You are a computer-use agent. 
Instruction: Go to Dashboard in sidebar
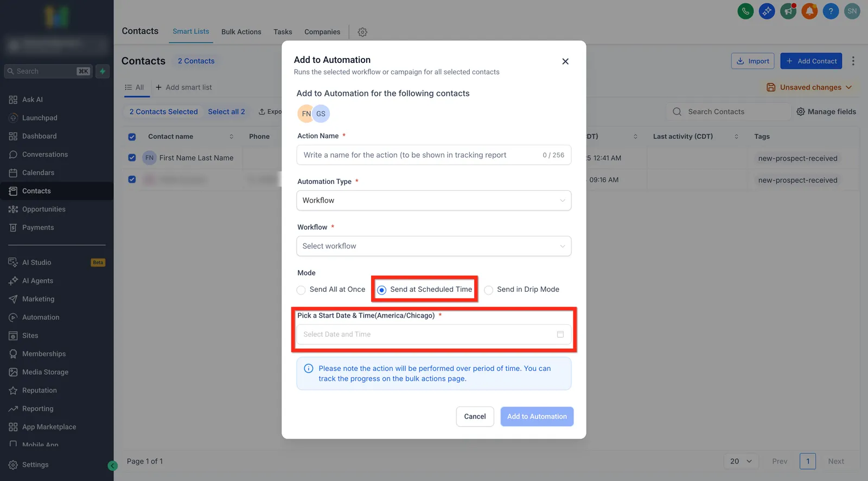(x=39, y=136)
